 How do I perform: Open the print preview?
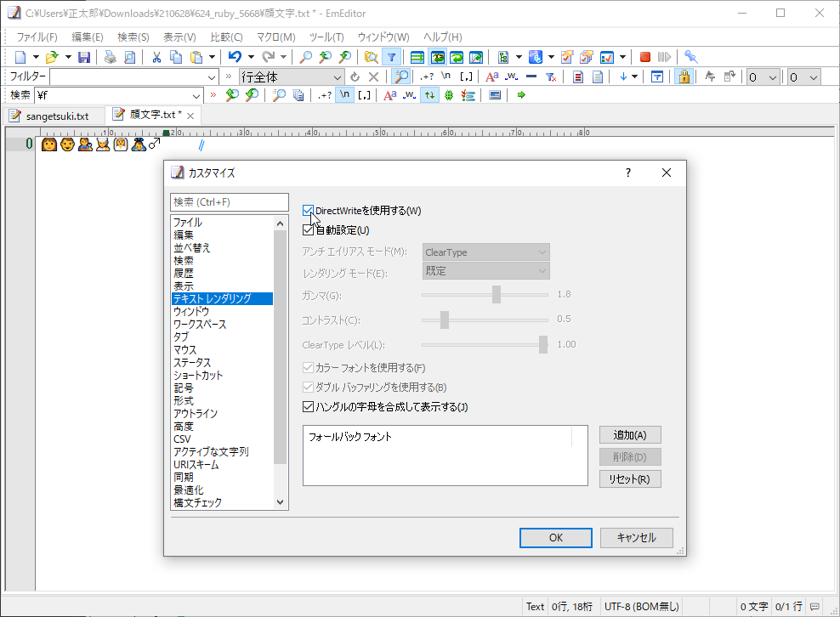tap(130, 56)
